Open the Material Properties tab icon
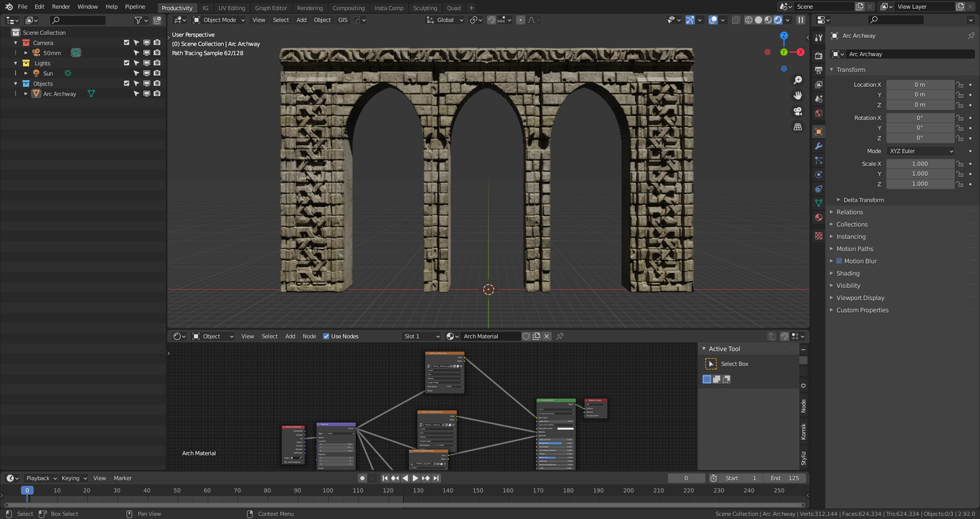This screenshot has height=519, width=980. 819,217
